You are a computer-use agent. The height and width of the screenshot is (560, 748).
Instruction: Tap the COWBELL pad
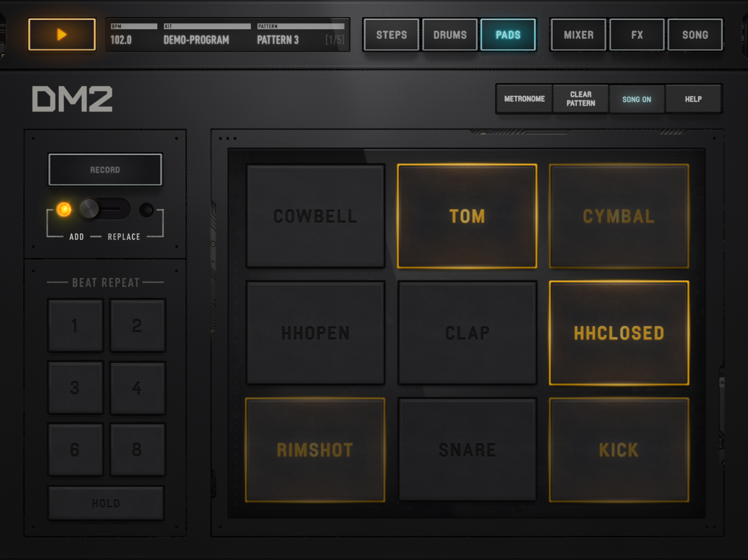tap(315, 216)
